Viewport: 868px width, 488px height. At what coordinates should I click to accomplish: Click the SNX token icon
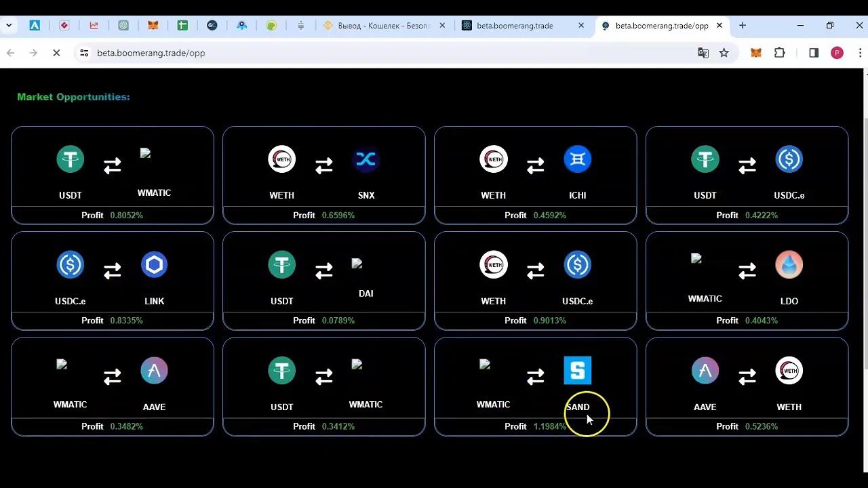click(x=366, y=160)
